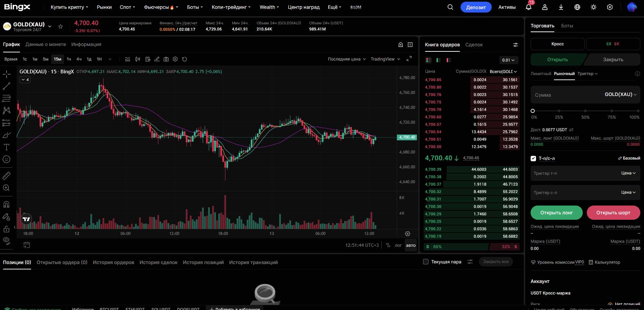Open the TradingView chart type dropdown
This screenshot has height=310, width=644.
pyautogui.click(x=385, y=59)
